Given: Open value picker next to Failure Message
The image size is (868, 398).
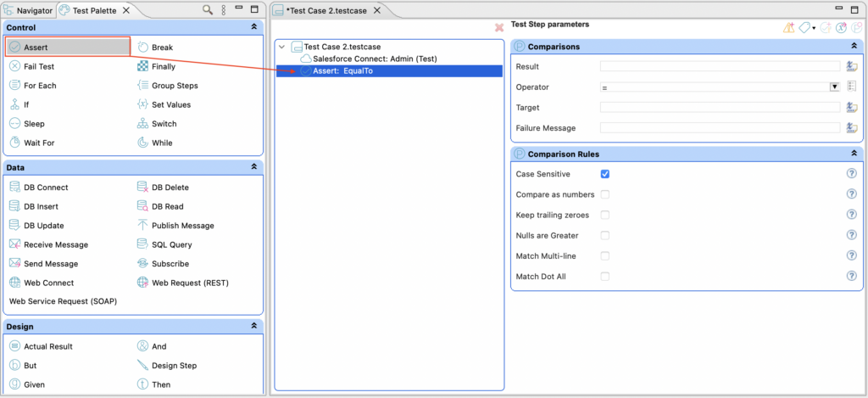Looking at the screenshot, I should pos(852,127).
